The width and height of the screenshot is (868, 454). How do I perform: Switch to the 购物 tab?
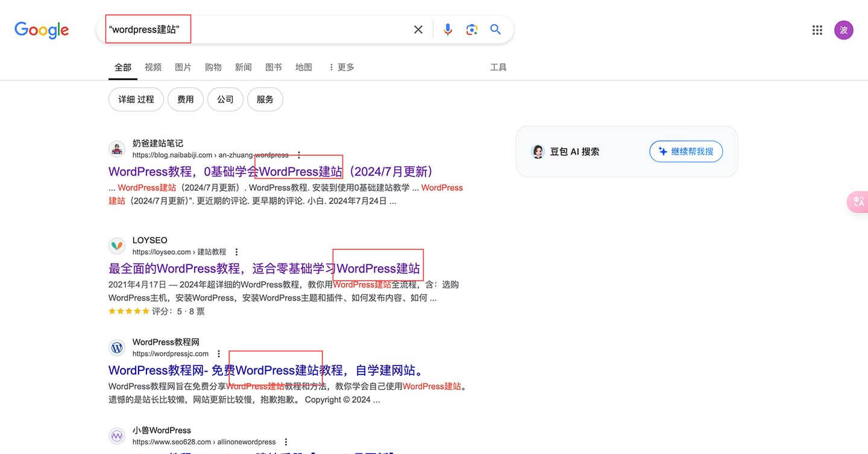pos(213,67)
